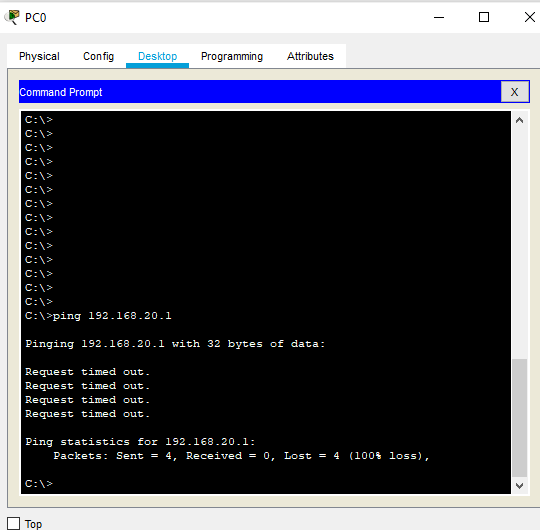The image size is (540, 530).
Task: Enable the Top checkbox
Action: (x=14, y=523)
